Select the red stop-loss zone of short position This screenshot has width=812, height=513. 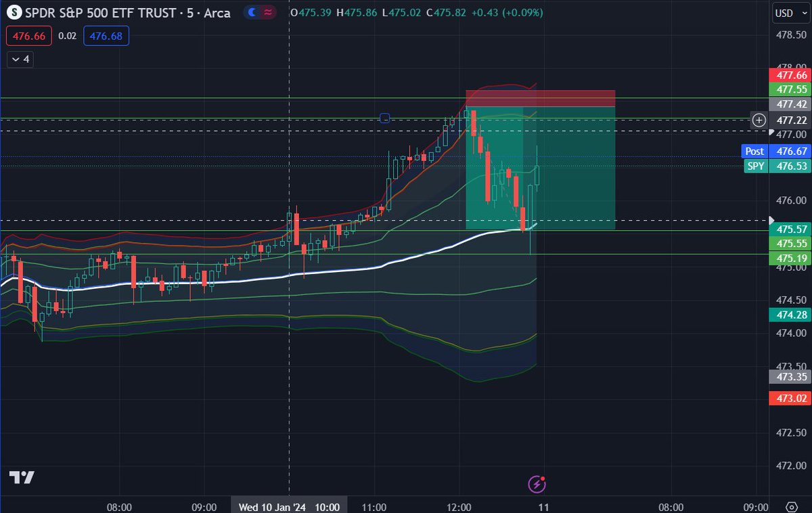tap(540, 98)
